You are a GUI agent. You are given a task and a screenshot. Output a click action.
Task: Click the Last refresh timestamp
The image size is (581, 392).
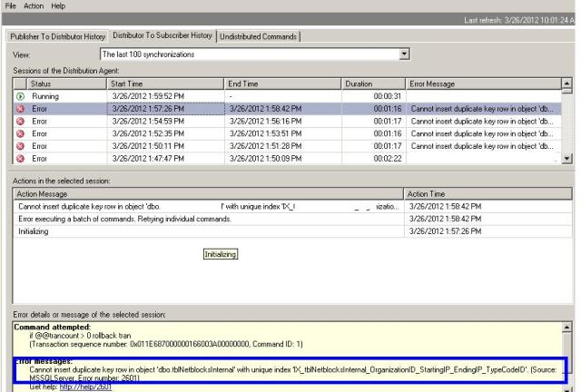coord(518,20)
